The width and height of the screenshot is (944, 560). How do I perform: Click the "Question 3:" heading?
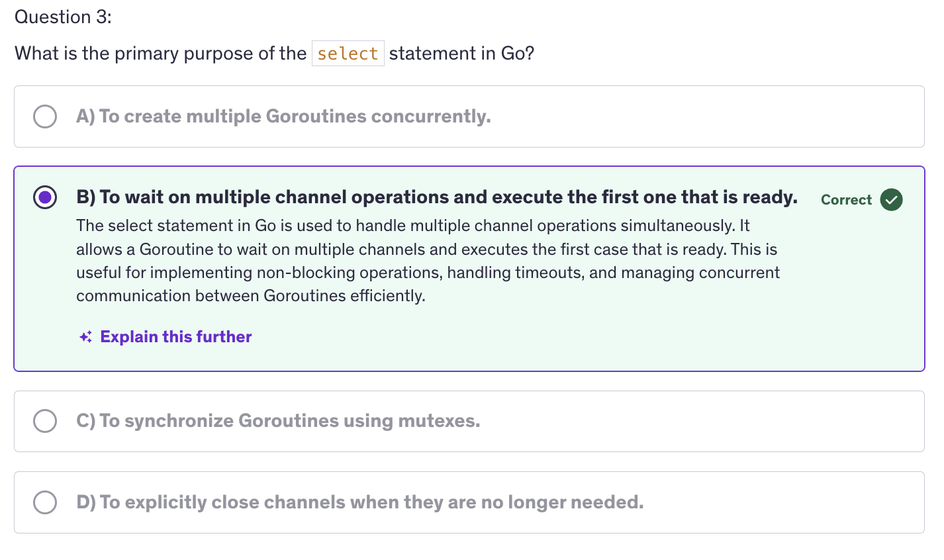click(63, 17)
